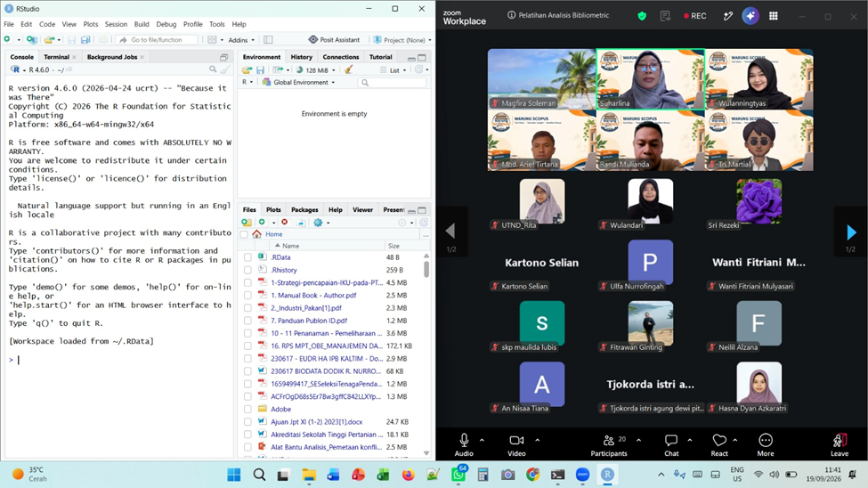Switch to the Terminal tab

click(x=56, y=57)
